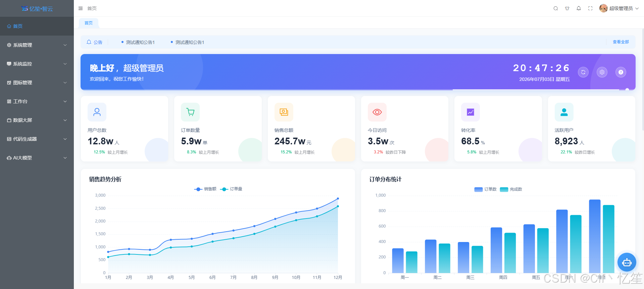
Task: Toggle fullscreen mode icon
Action: coord(590,8)
